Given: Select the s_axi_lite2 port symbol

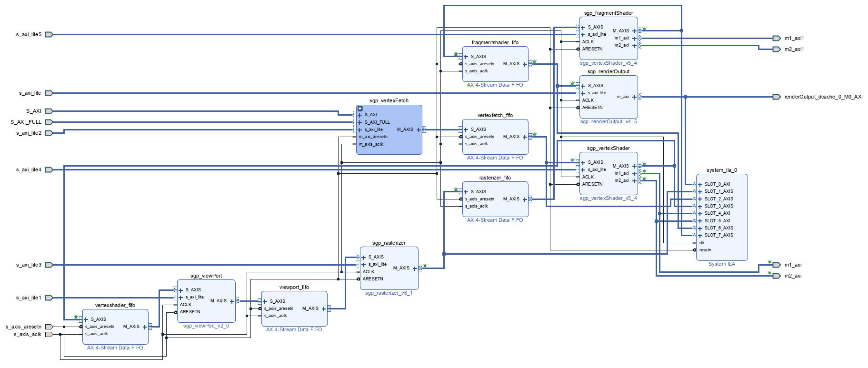Looking at the screenshot, I should [49, 133].
